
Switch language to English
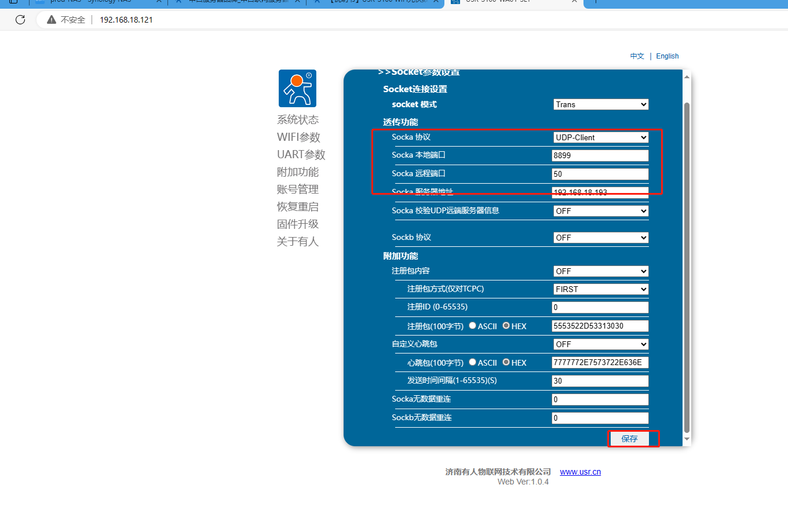click(667, 56)
